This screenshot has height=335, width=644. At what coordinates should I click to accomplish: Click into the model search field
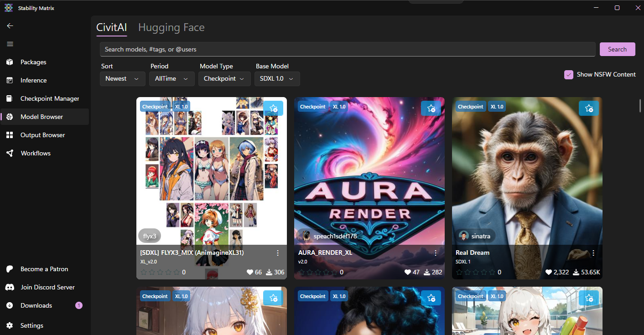pos(347,49)
